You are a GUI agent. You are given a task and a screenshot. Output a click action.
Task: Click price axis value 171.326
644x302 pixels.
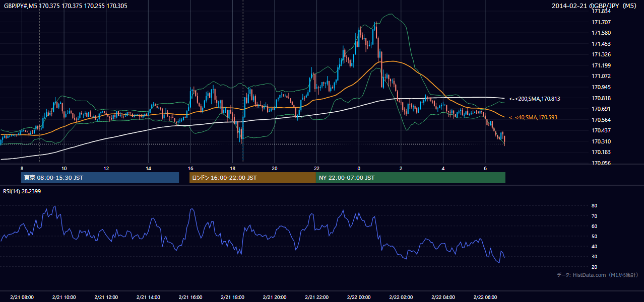[601, 54]
